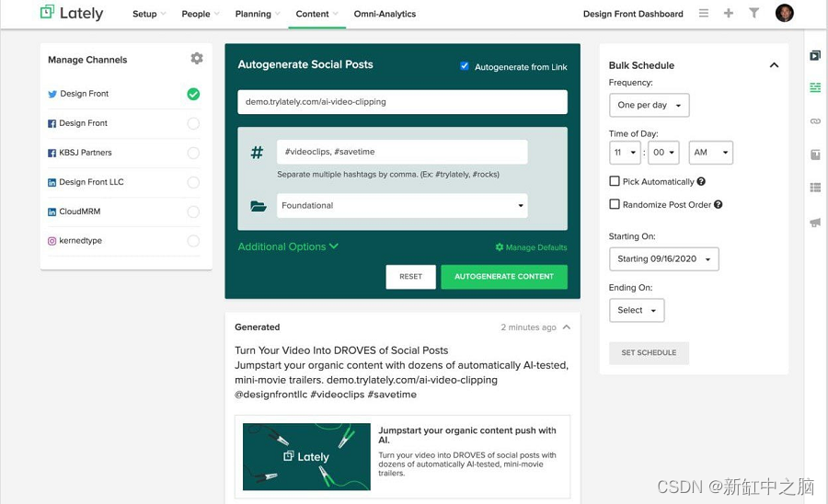Open the Omni-Analytics menu
The width and height of the screenshot is (828, 504).
[x=385, y=14]
